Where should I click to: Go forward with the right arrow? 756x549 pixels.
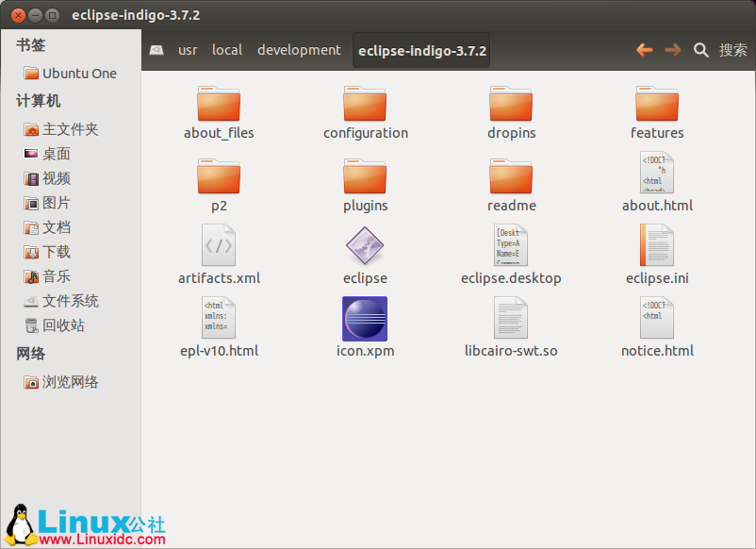coord(673,50)
